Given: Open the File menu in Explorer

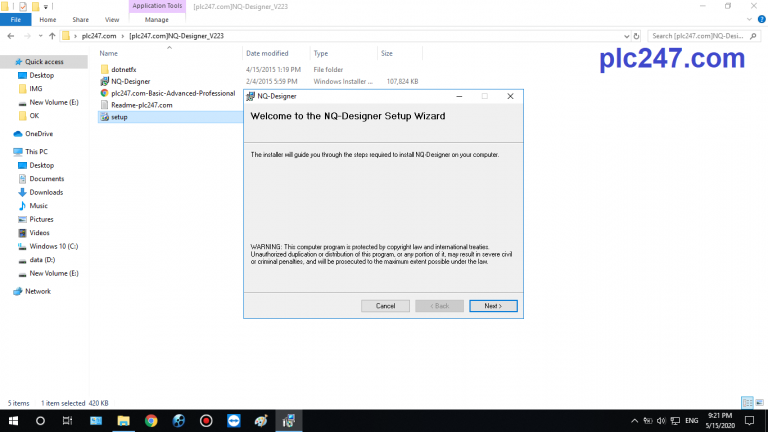Looking at the screenshot, I should [x=16, y=19].
